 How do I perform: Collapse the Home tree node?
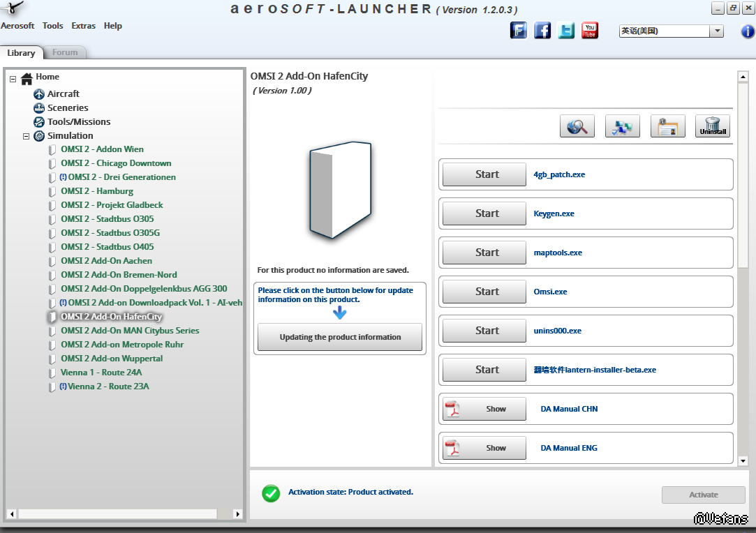click(13, 79)
